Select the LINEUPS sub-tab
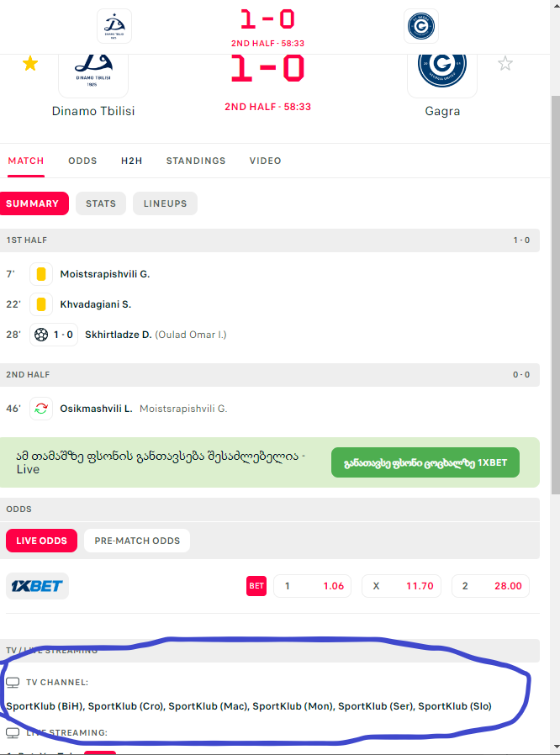 coord(165,203)
